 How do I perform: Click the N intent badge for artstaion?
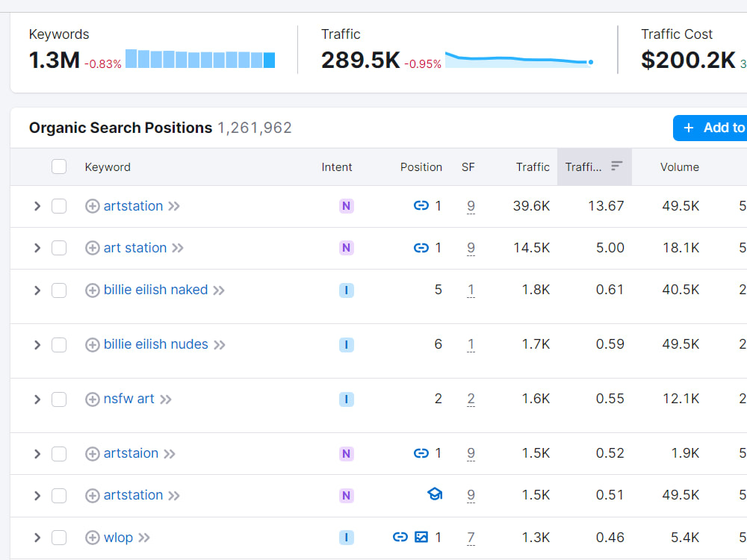pyautogui.click(x=347, y=454)
